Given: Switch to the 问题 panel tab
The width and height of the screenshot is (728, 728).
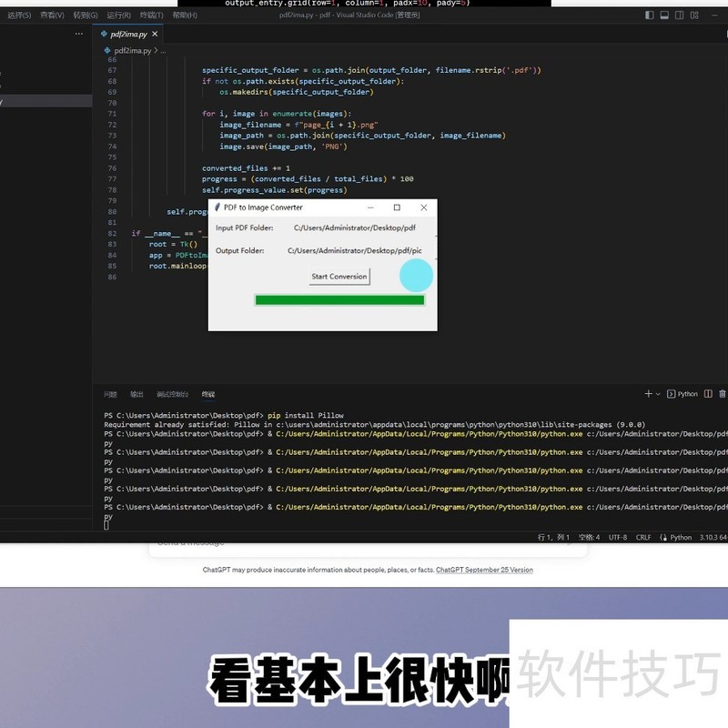Looking at the screenshot, I should pos(110,394).
